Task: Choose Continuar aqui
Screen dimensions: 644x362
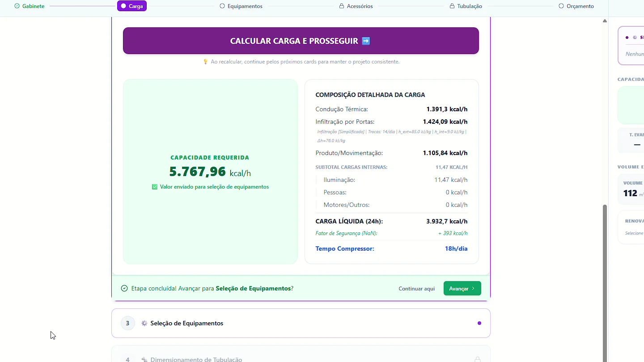Action: (x=417, y=289)
